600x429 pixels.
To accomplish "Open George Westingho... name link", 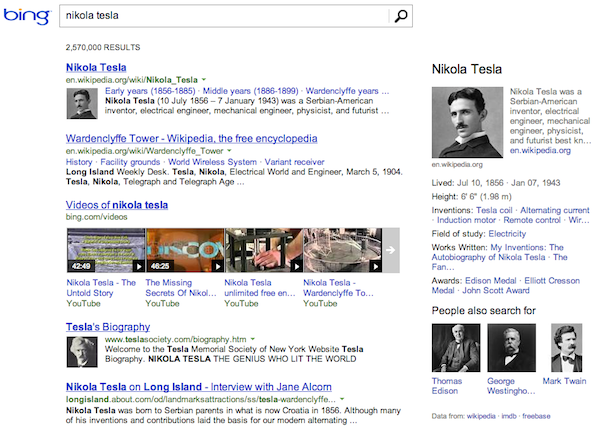I will [x=511, y=386].
